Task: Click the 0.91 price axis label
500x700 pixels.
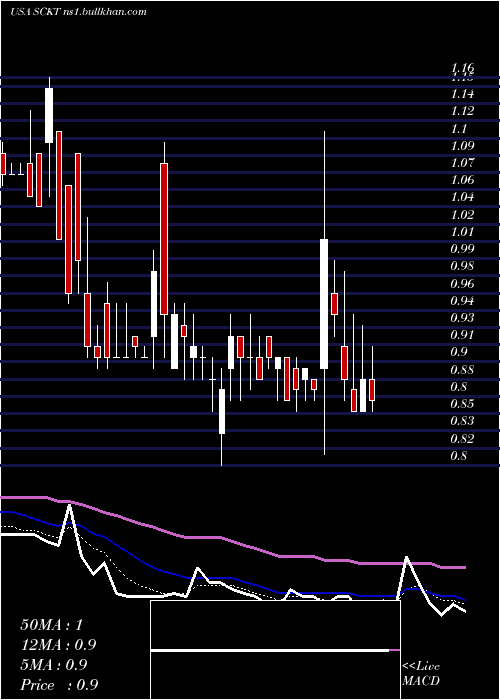Action: point(462,335)
